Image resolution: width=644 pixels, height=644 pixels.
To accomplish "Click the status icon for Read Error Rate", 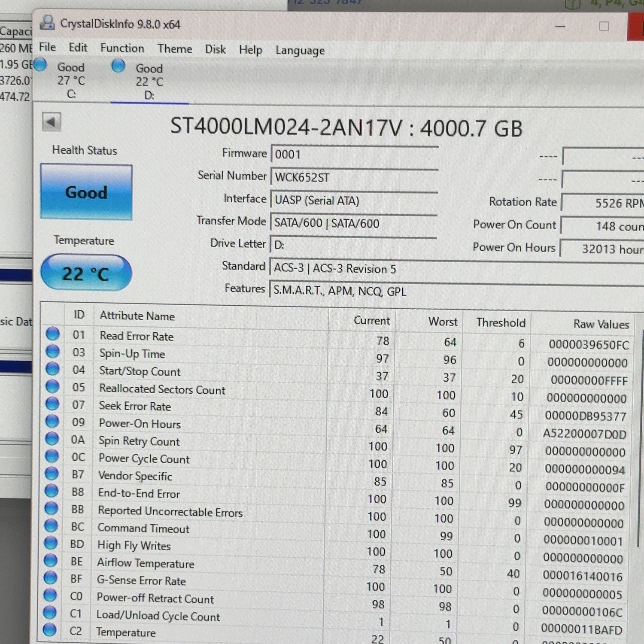I will pos(53,334).
